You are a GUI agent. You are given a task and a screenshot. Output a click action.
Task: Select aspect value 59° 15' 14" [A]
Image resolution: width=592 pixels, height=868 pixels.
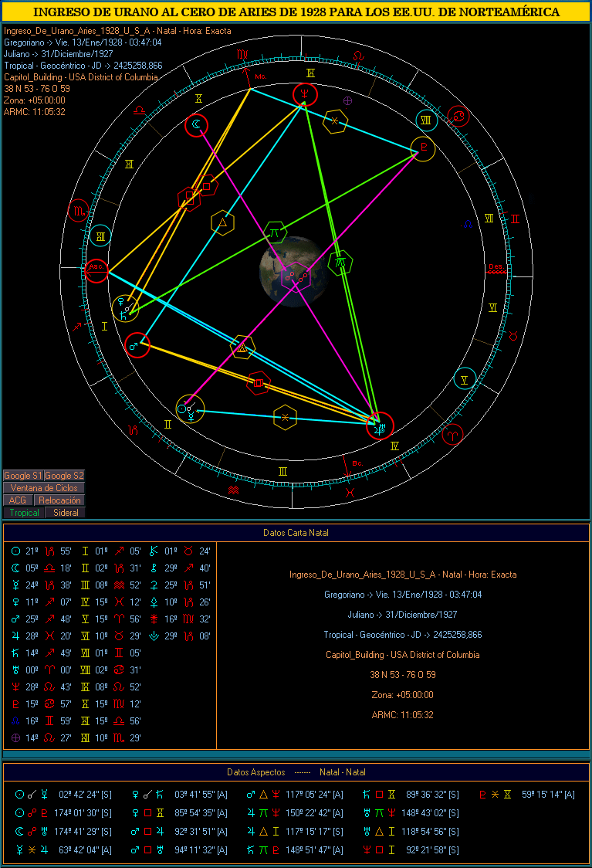548,795
